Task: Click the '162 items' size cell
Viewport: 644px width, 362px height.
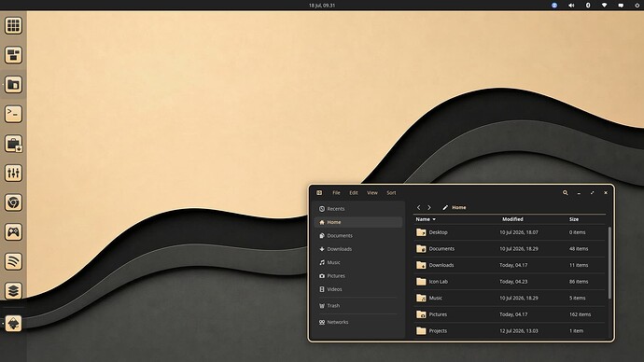Action: (580, 314)
